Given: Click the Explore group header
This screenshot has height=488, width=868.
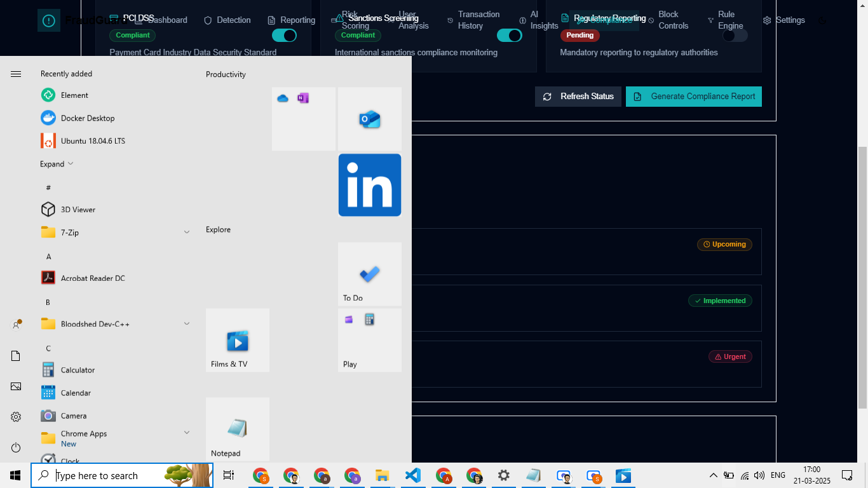Looking at the screenshot, I should [218, 229].
